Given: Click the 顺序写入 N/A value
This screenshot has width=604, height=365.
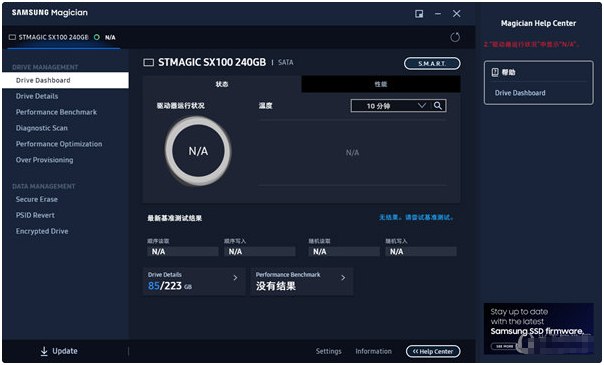Looking at the screenshot, I should [260, 251].
